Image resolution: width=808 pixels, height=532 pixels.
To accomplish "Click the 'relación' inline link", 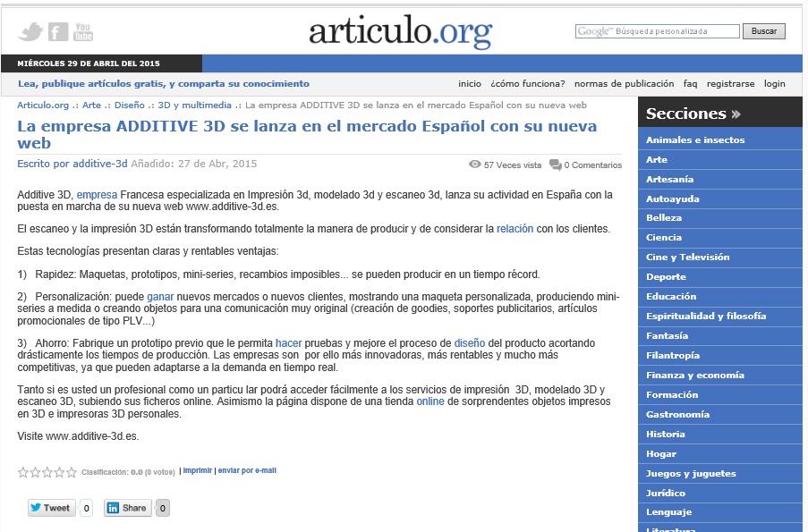I will click(515, 229).
